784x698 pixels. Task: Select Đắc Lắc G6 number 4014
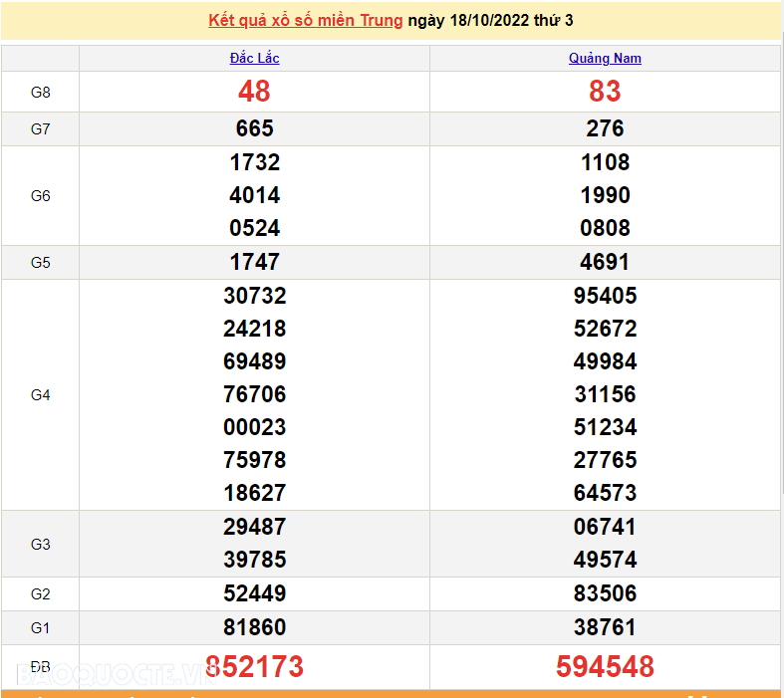[254, 195]
